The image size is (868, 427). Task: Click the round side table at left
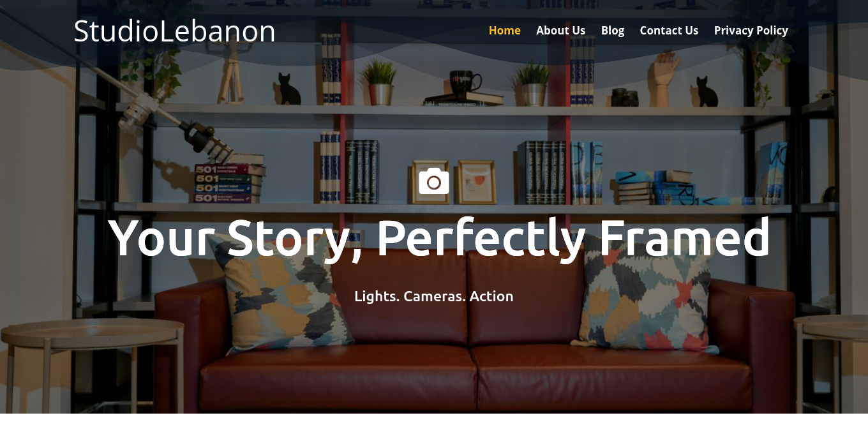tap(91, 364)
